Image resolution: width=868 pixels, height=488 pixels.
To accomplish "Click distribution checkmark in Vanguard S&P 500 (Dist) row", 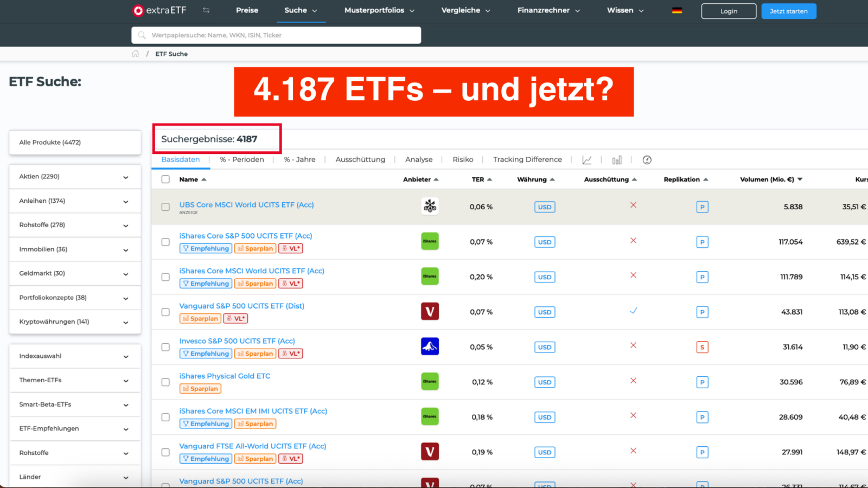I will pyautogui.click(x=633, y=311).
